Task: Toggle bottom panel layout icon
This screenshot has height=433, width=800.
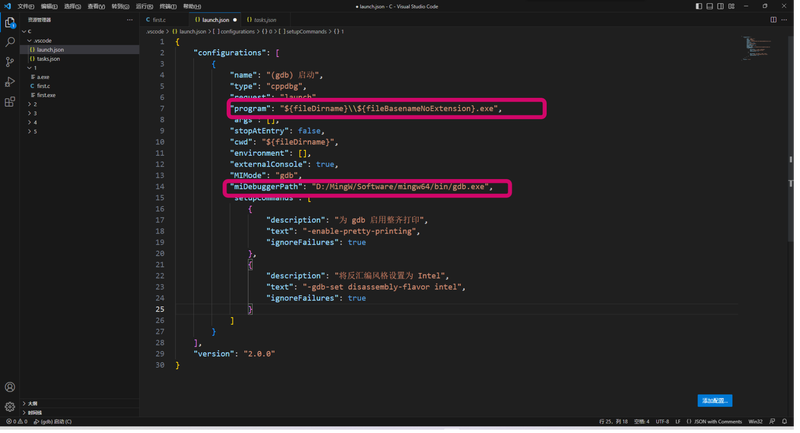Action: coord(709,6)
